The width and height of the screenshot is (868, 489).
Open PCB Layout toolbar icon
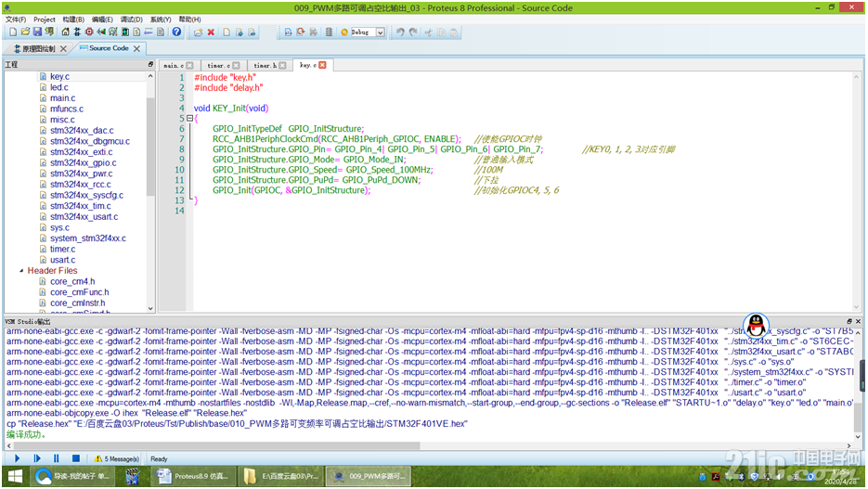(x=89, y=32)
